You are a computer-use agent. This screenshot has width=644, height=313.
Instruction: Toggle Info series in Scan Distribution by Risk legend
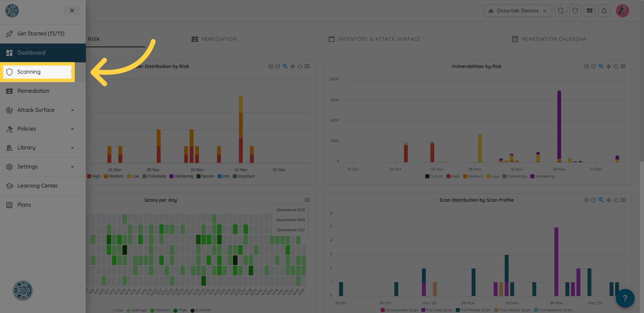(223, 176)
